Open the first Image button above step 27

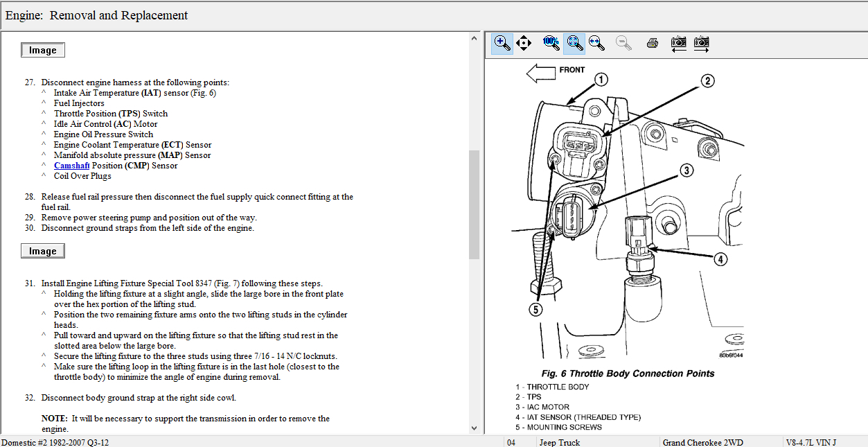tap(43, 50)
